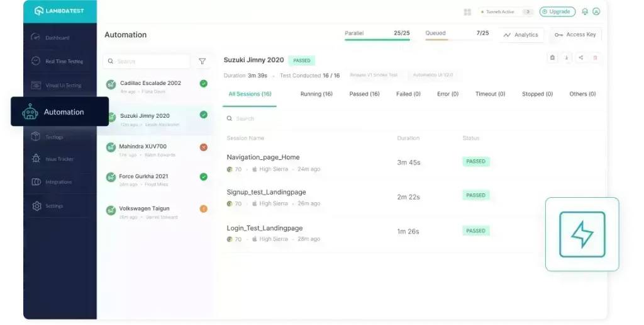The width and height of the screenshot is (644, 325).
Task: Click the Release V1 Smoke Test tag
Action: coord(374,76)
